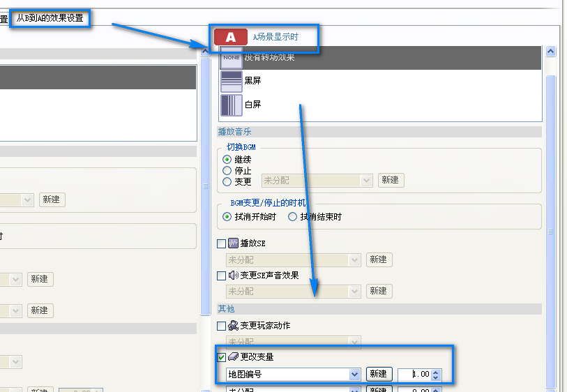
Task: Click the 其他 section header
Action: pyautogui.click(x=379, y=309)
